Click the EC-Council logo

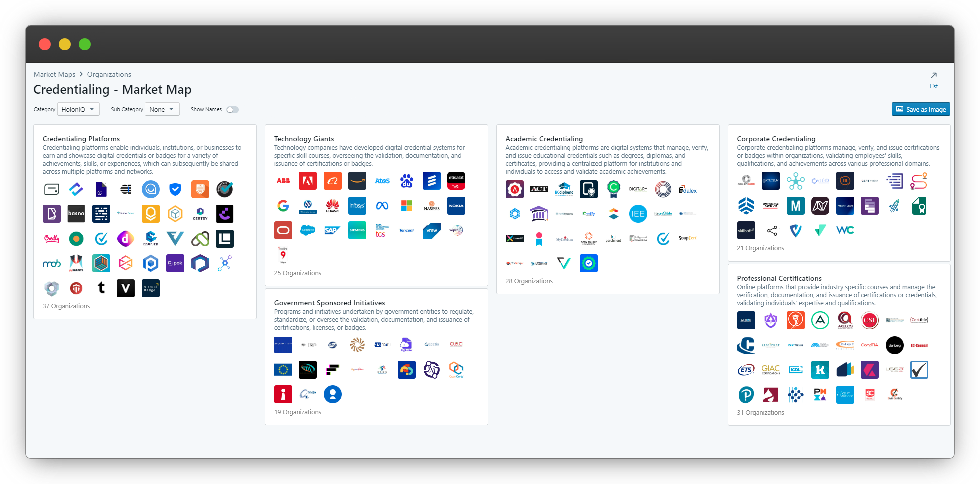click(x=919, y=345)
